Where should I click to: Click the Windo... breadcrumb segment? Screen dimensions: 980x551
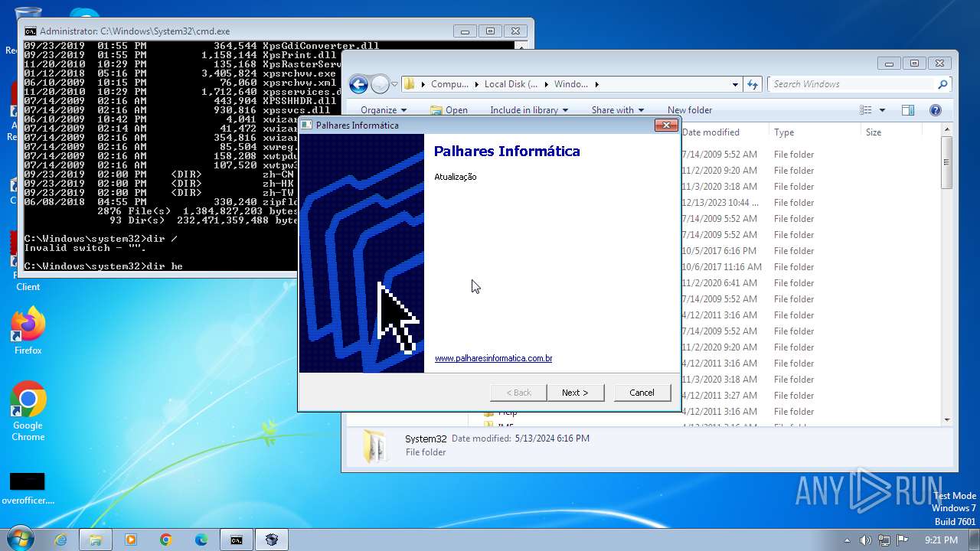571,84
